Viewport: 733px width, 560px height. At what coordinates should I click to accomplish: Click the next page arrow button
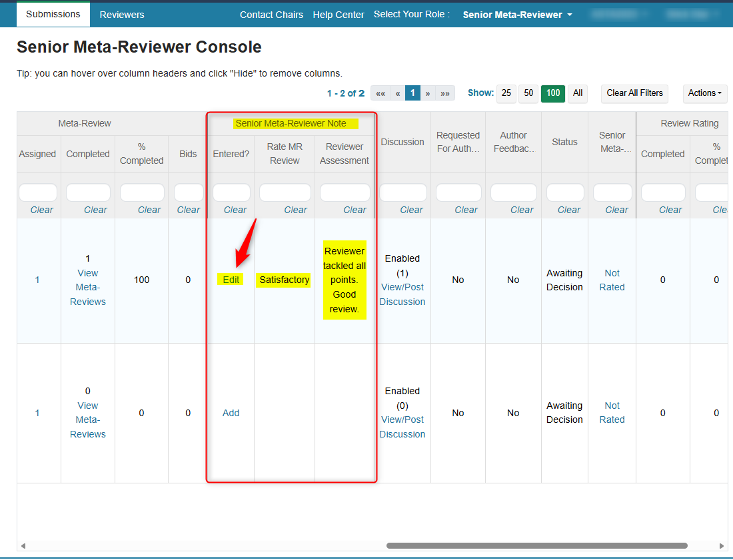pyautogui.click(x=428, y=93)
